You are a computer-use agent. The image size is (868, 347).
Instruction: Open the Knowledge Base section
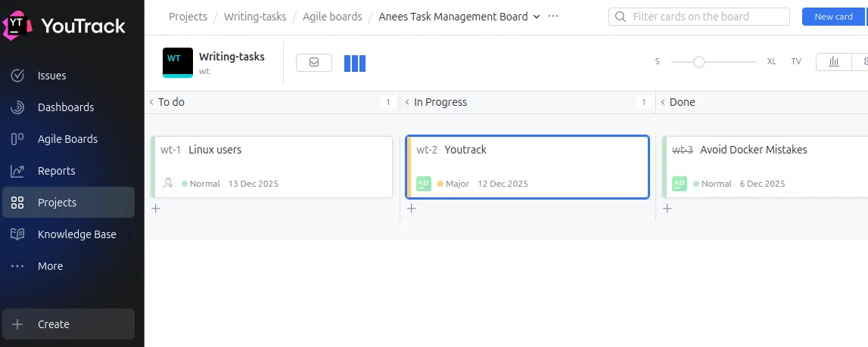coord(76,234)
